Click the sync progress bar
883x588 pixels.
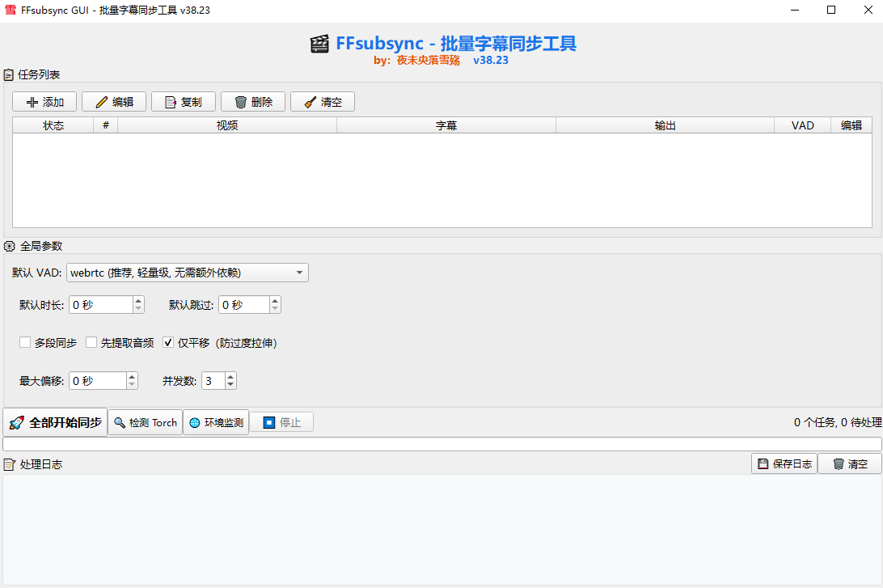click(442, 444)
